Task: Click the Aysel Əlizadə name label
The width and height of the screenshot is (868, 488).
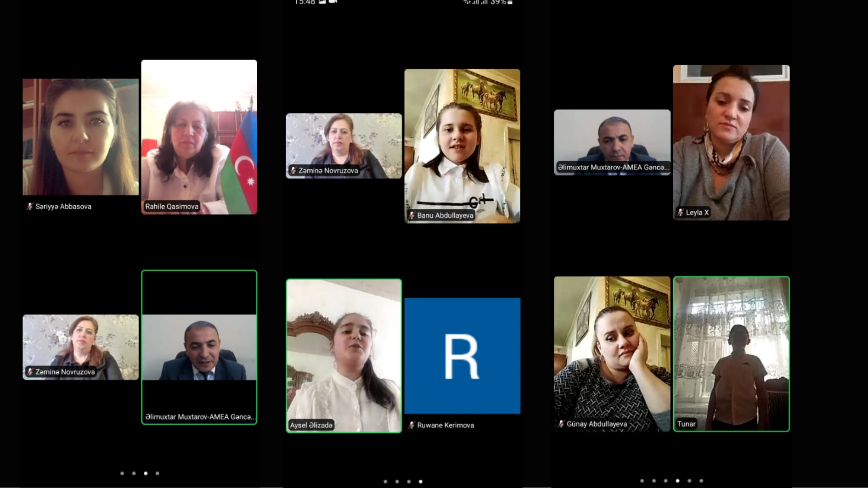Action: click(311, 425)
